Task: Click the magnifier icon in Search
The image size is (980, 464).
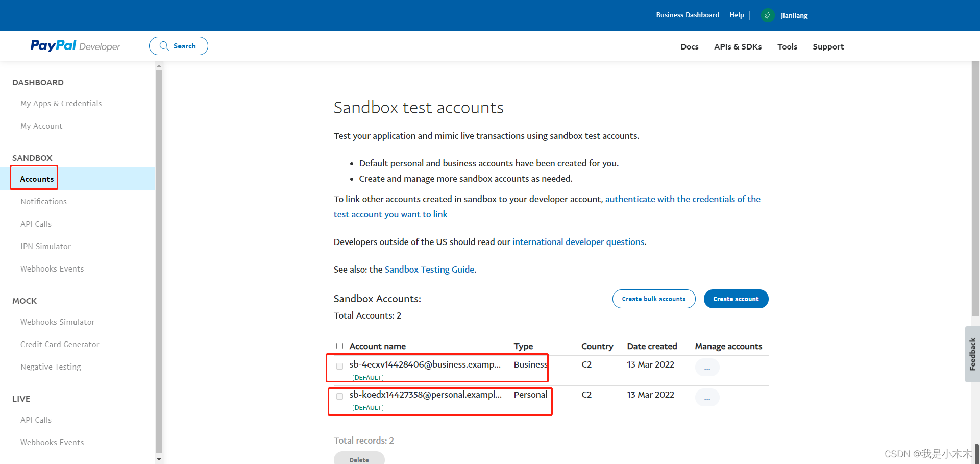Action: pos(164,46)
